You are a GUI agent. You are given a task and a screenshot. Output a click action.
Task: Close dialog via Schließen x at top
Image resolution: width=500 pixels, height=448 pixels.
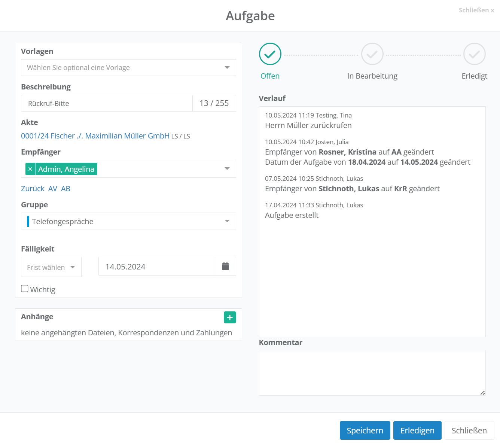coord(476,10)
